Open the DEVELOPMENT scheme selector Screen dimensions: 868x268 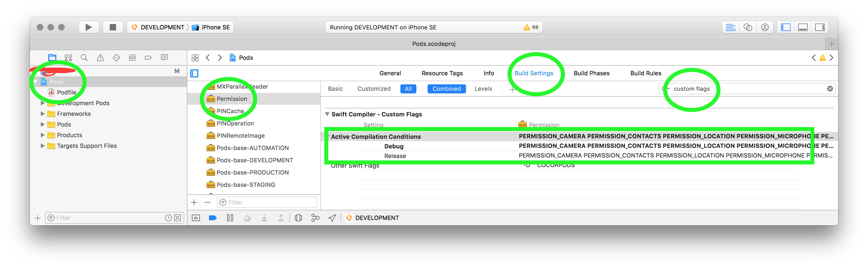tap(158, 27)
